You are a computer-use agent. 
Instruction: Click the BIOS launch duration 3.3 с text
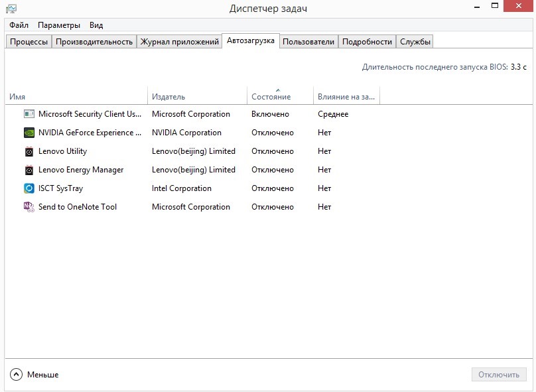click(519, 67)
